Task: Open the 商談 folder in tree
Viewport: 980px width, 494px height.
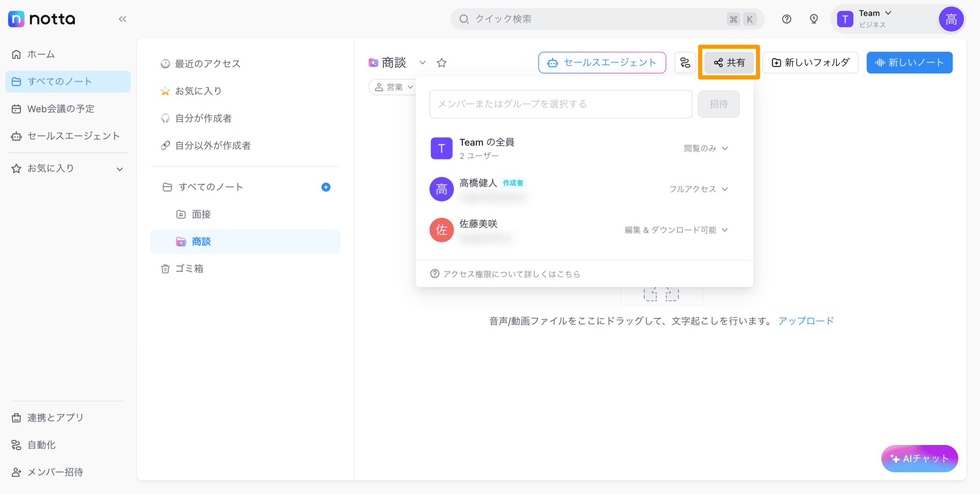Action: 245,242
